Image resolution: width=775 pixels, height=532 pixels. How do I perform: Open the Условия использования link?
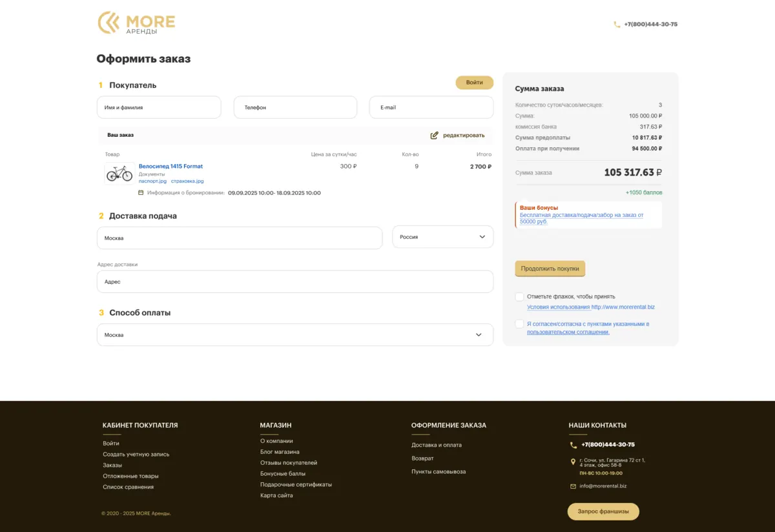click(x=558, y=307)
